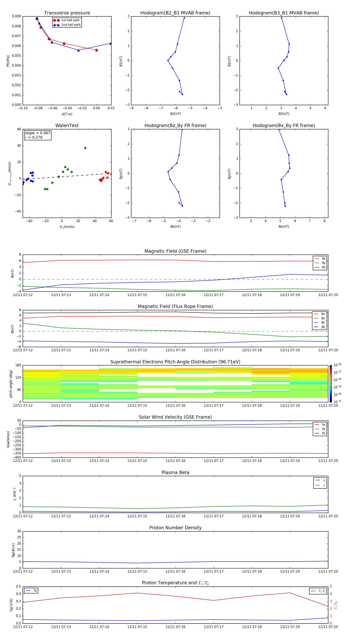351x644 pixels.
Task: Click the B2(nT) x-axis label
Action: tap(175, 114)
